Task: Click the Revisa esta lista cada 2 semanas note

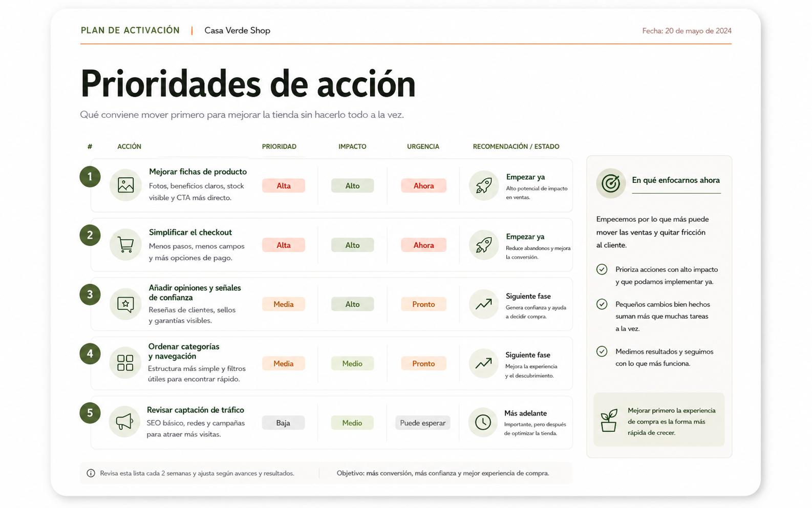Action: [x=197, y=473]
